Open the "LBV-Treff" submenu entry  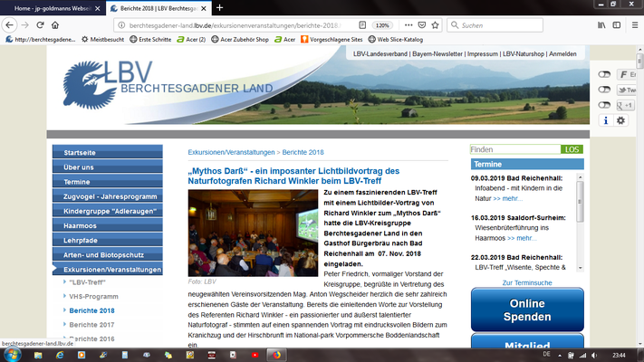pos(87,282)
